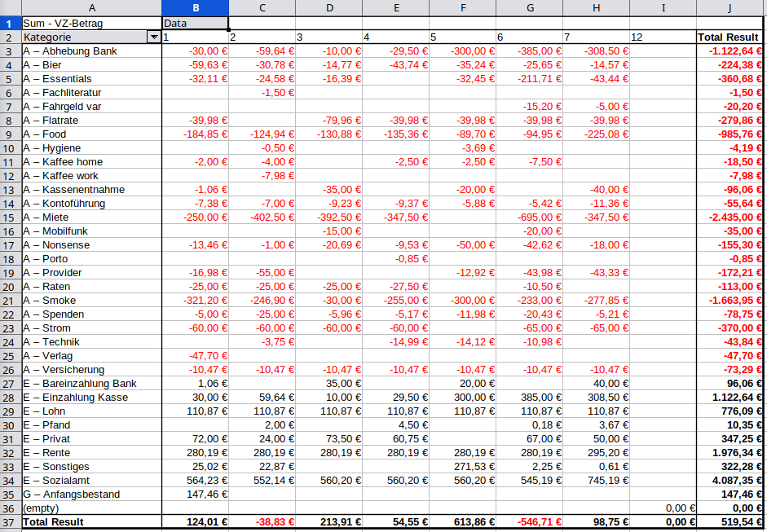Select row 2 header

tap(10, 37)
